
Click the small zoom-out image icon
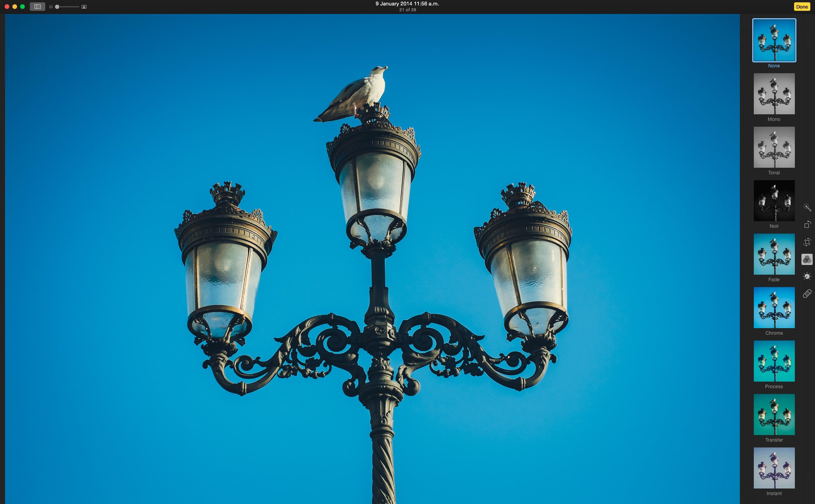(51, 7)
